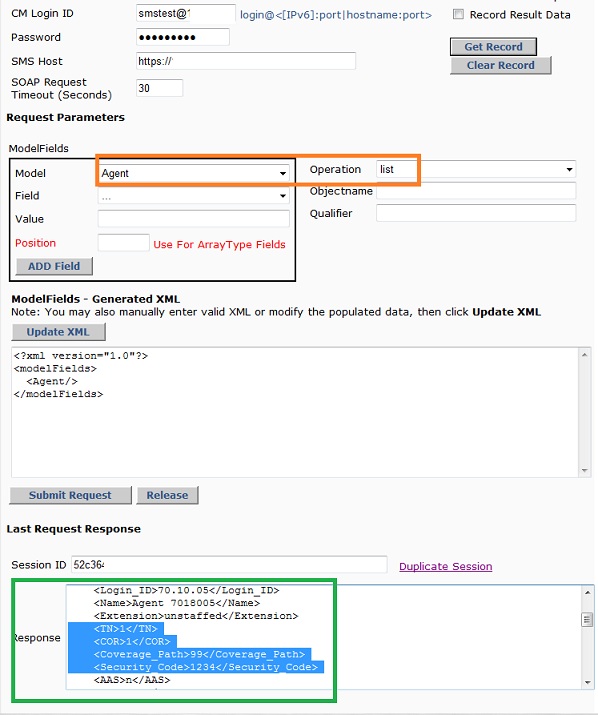Click the Position input box

[124, 243]
